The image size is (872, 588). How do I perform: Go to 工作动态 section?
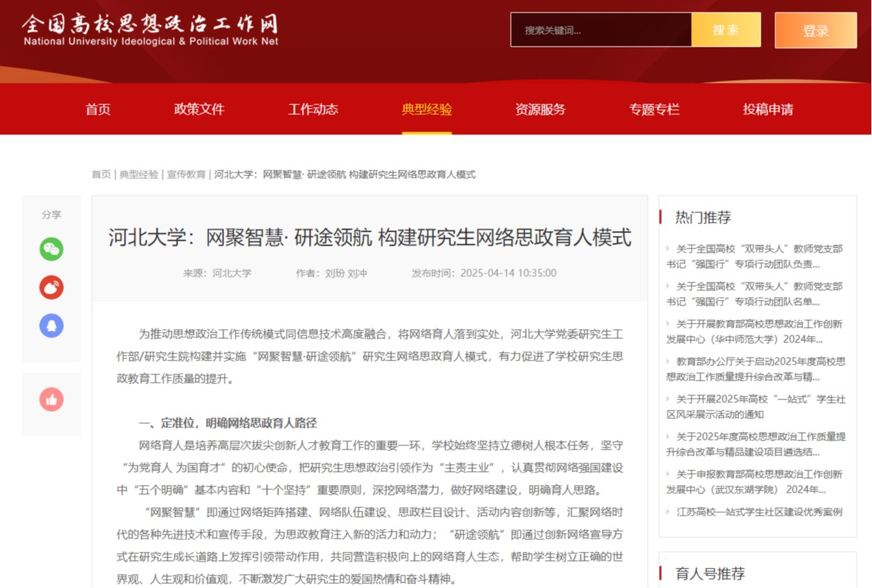coord(313,109)
